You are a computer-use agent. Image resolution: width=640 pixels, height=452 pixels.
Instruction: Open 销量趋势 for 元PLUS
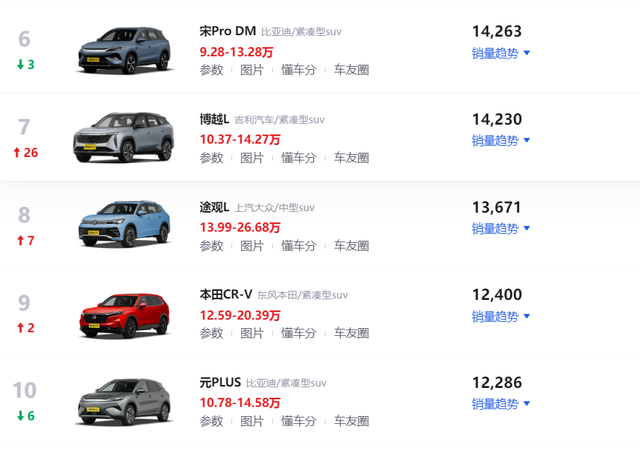coord(501,404)
